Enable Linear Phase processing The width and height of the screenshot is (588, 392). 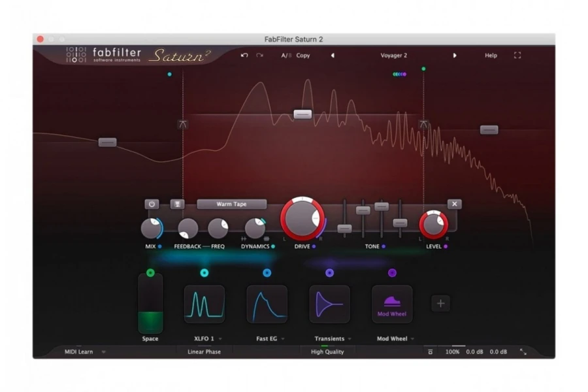pyautogui.click(x=204, y=352)
